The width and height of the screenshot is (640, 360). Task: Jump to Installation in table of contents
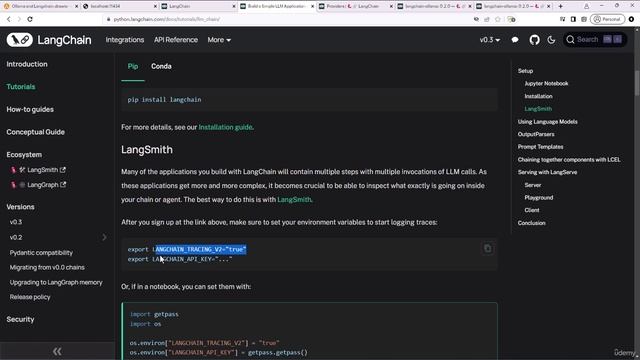coord(538,96)
